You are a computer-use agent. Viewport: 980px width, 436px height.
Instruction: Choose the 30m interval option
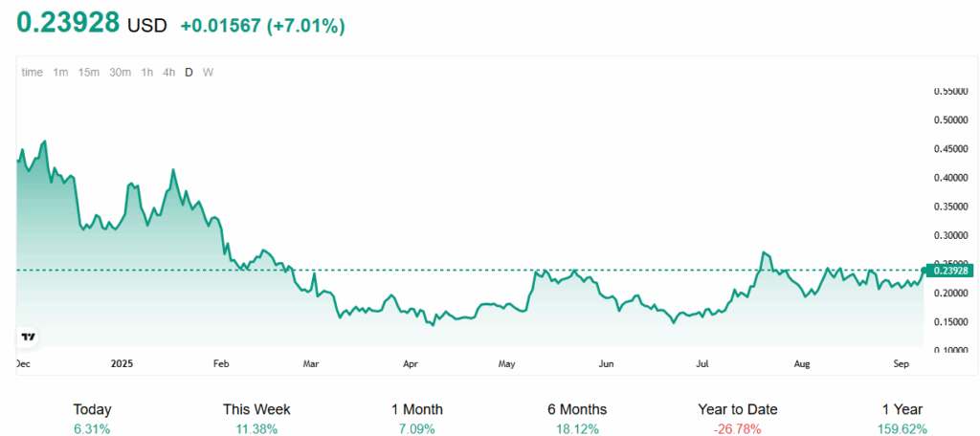click(120, 72)
